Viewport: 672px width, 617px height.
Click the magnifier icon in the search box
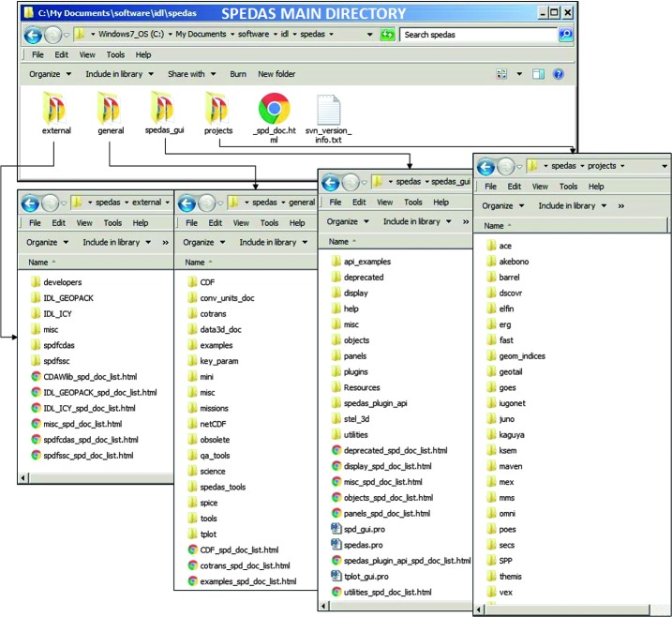point(565,35)
